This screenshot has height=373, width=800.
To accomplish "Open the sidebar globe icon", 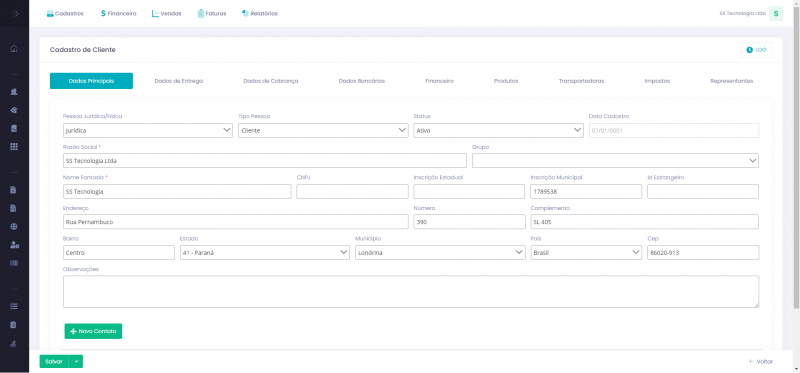I will click(14, 227).
